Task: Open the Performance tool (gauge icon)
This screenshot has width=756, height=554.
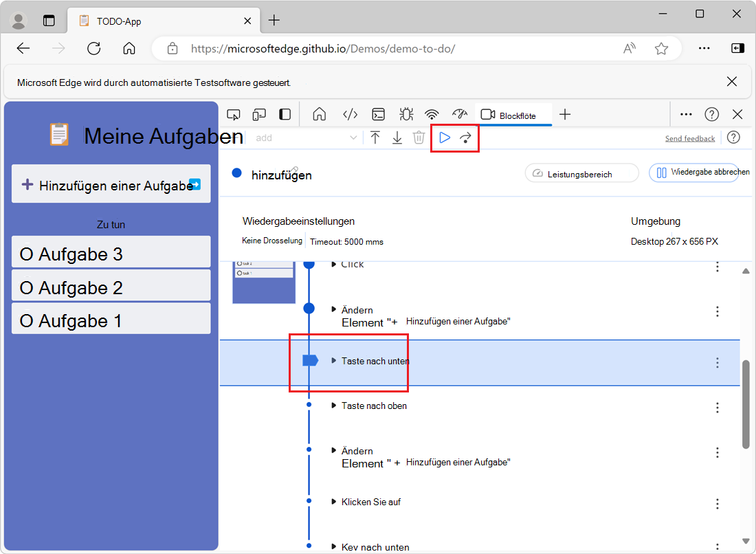Action: coord(460,114)
